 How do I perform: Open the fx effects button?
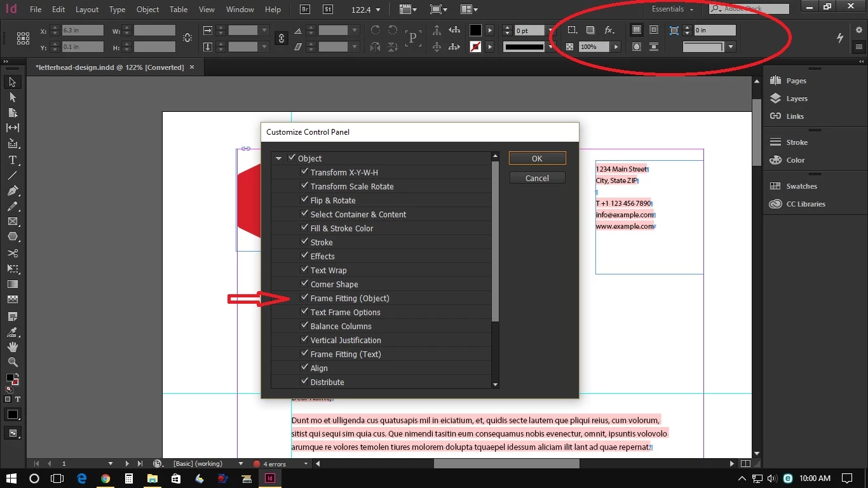[609, 30]
